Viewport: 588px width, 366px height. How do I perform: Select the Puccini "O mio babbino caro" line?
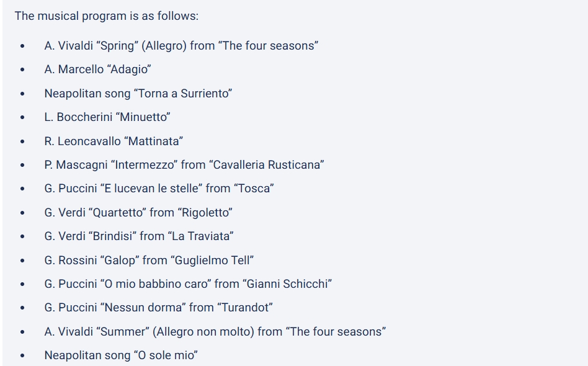[188, 284]
